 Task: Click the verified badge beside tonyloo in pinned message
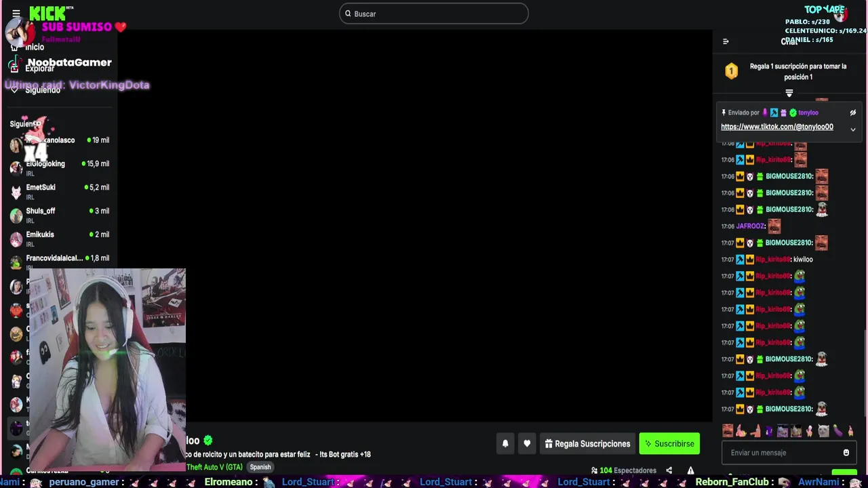coord(793,113)
